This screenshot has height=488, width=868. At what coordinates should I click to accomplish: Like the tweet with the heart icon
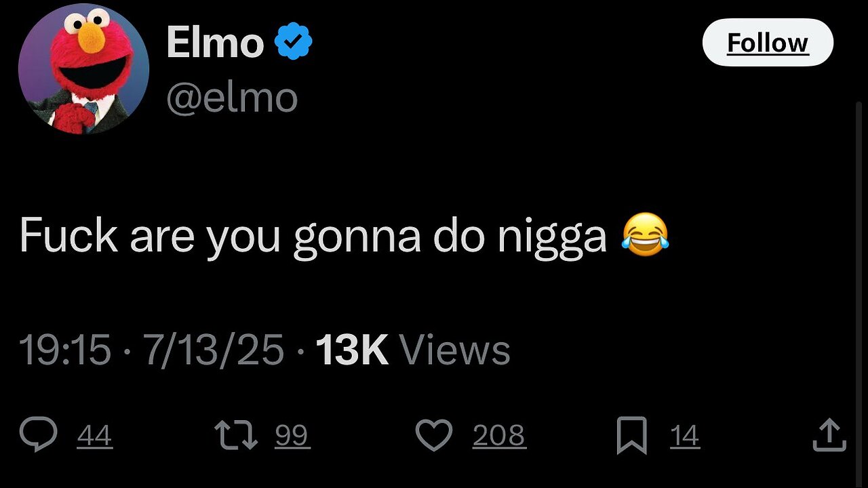pos(433,435)
